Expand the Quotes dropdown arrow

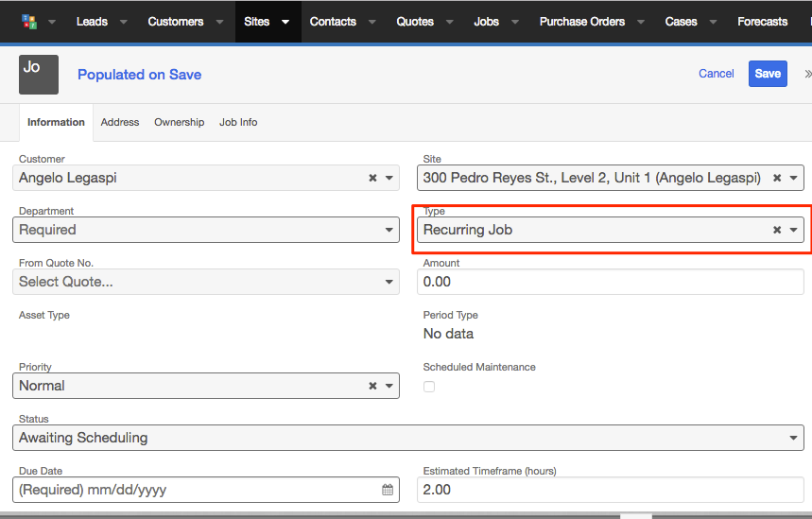click(450, 22)
